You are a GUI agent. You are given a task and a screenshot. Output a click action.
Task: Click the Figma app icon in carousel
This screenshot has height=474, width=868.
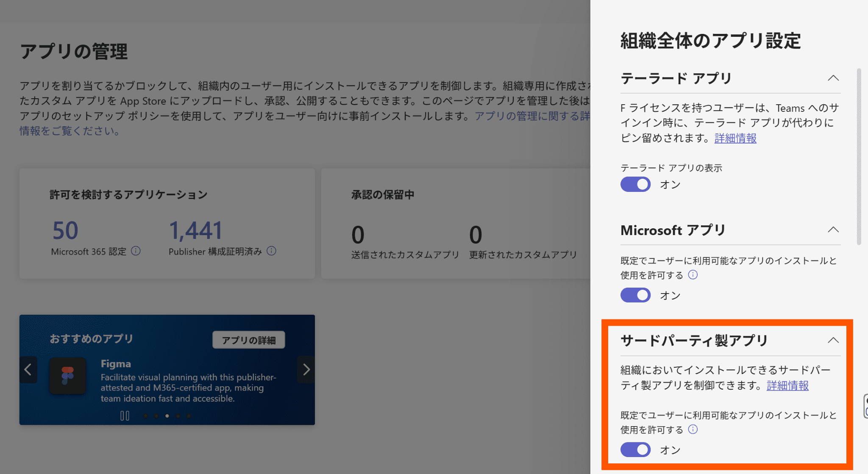pyautogui.click(x=68, y=376)
